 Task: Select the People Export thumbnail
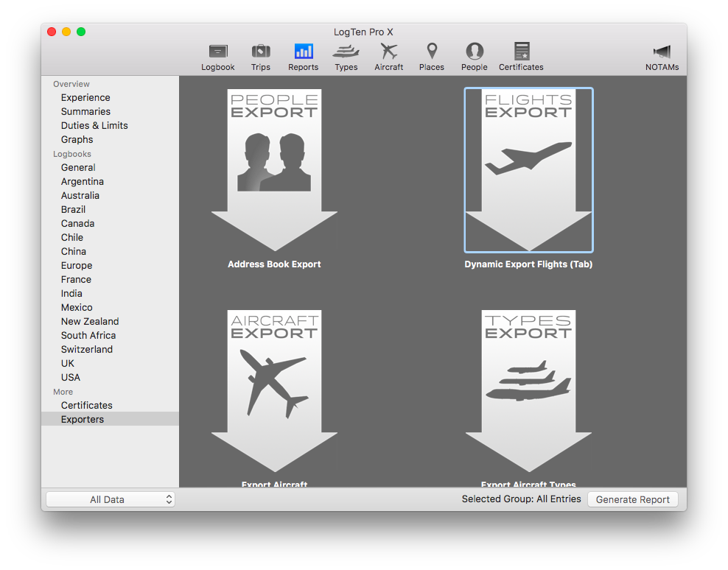click(x=274, y=170)
